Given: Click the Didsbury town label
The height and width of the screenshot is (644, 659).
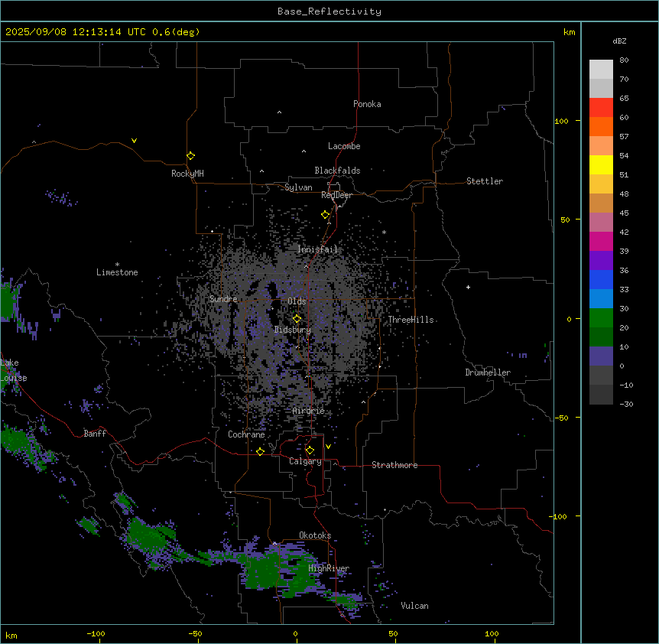Looking at the screenshot, I should coord(293,330).
